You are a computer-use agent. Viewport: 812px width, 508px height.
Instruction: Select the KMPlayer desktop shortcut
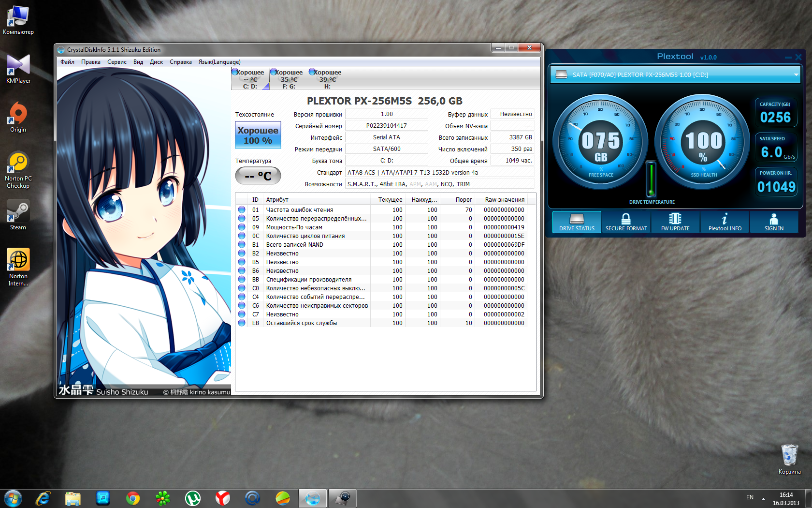[x=18, y=69]
